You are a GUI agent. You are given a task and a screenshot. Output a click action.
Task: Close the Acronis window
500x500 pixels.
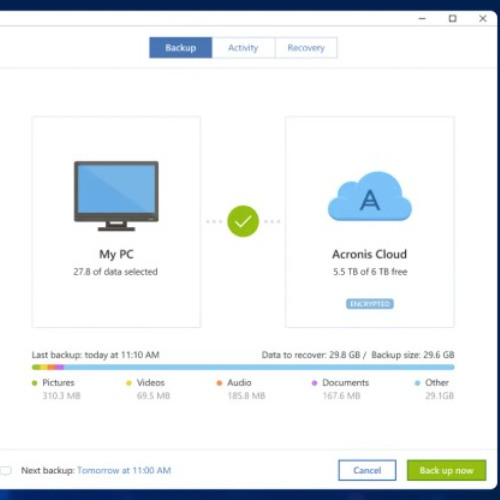[x=483, y=19]
